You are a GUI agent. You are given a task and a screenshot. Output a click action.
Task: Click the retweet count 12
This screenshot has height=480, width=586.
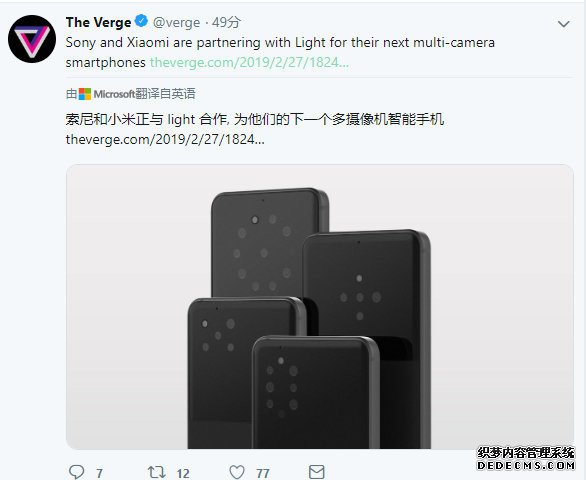[183, 473]
